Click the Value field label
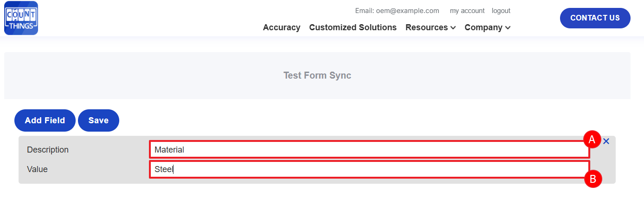 (37, 169)
